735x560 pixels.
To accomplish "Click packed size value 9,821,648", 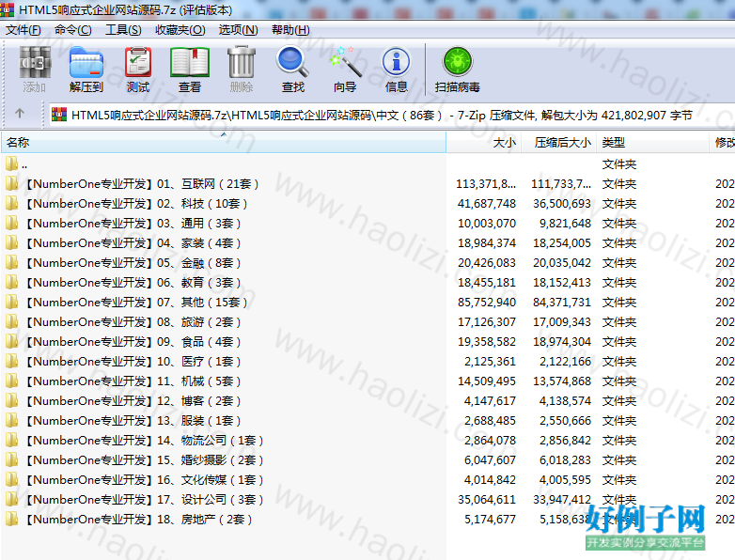I will click(x=565, y=223).
